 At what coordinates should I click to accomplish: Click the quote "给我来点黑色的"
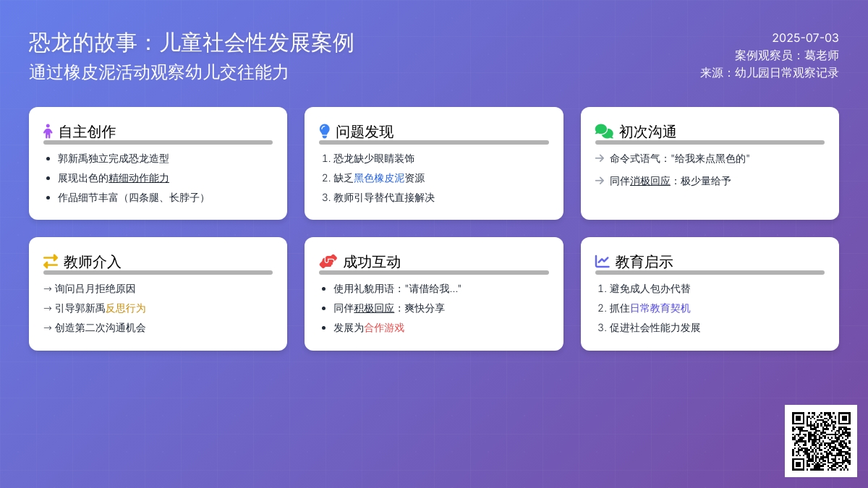(x=710, y=158)
